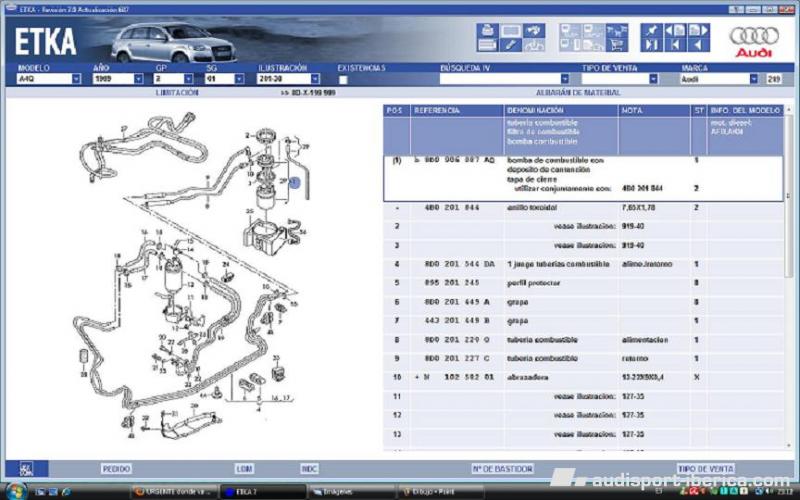Click the LIMITACIÓN label
The image size is (800, 500).
(177, 93)
